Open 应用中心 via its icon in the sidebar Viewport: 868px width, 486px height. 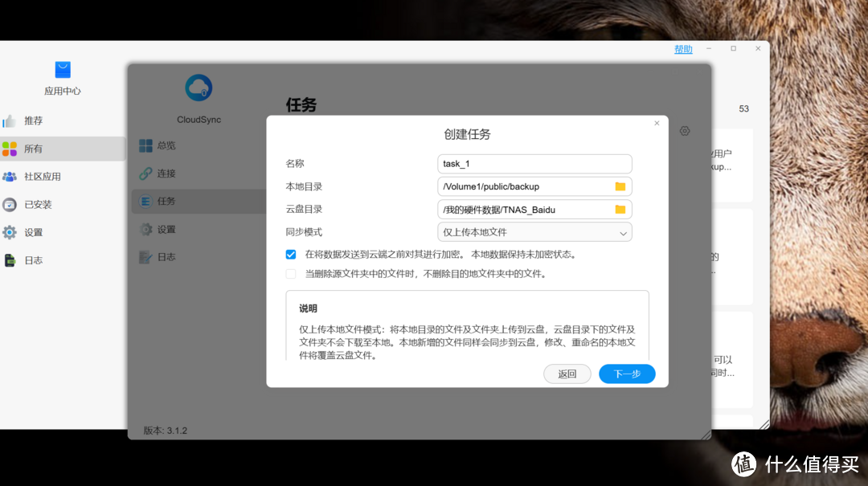point(62,71)
